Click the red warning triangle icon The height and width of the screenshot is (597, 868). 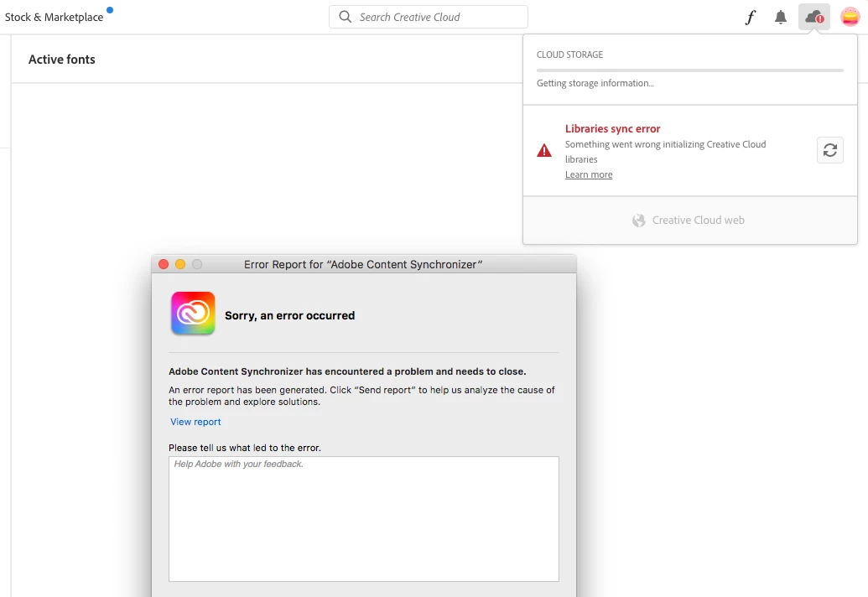(x=544, y=150)
